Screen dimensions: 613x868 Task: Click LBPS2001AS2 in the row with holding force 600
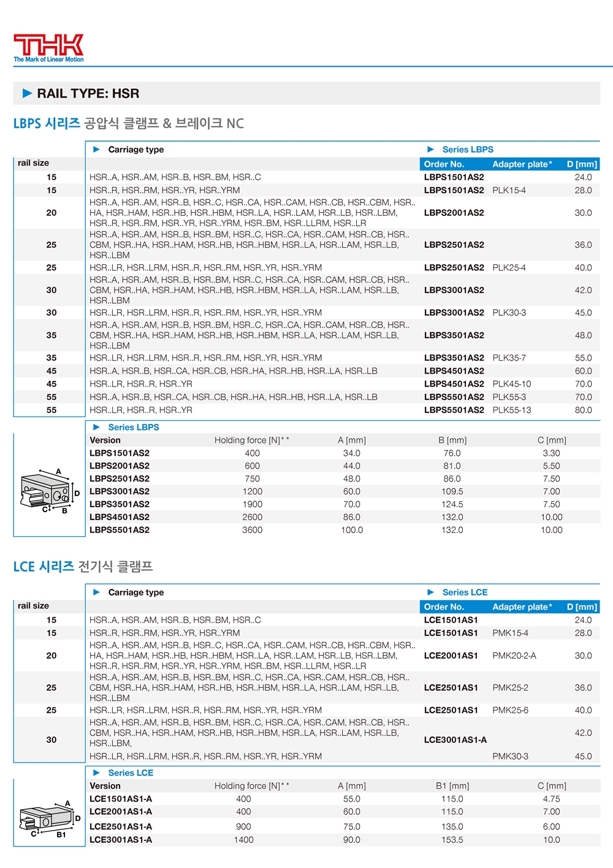(x=120, y=466)
